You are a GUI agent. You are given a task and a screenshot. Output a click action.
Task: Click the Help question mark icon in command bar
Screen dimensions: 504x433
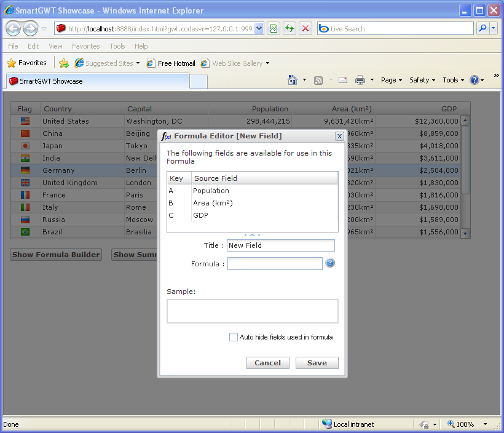(474, 80)
